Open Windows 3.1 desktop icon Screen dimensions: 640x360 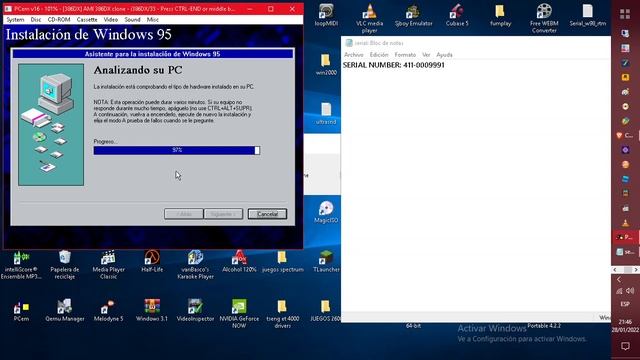152,311
